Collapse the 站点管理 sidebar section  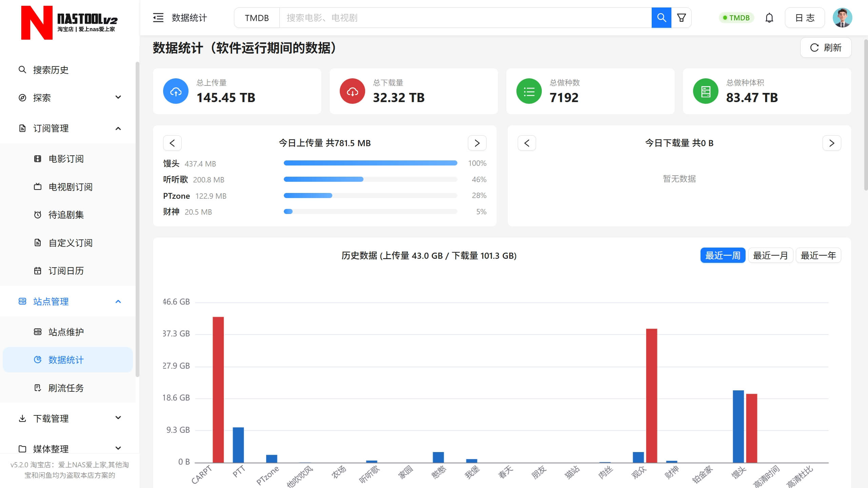68,301
